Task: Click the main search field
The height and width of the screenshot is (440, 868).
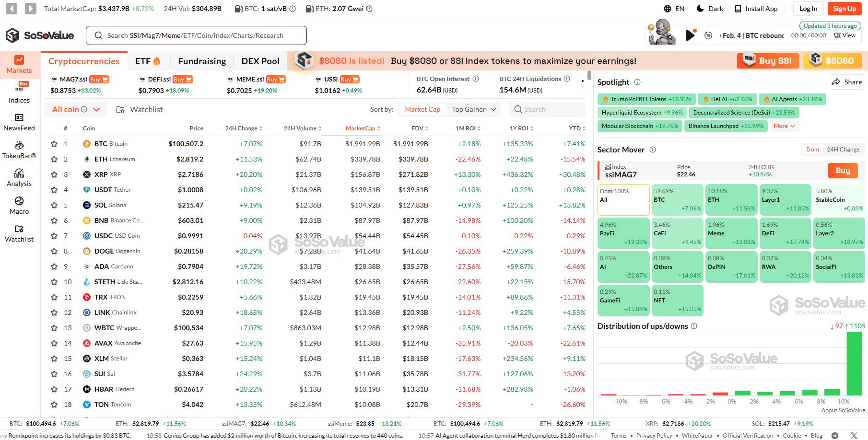Action: 196,35
